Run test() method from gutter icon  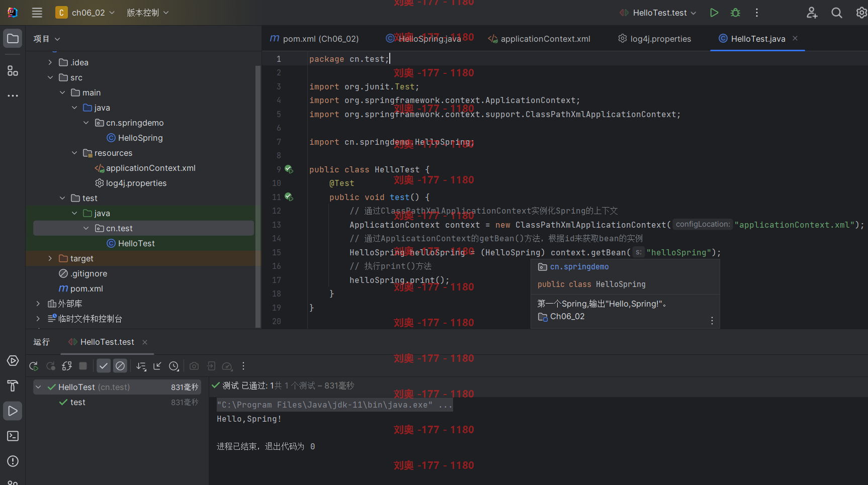(x=289, y=197)
